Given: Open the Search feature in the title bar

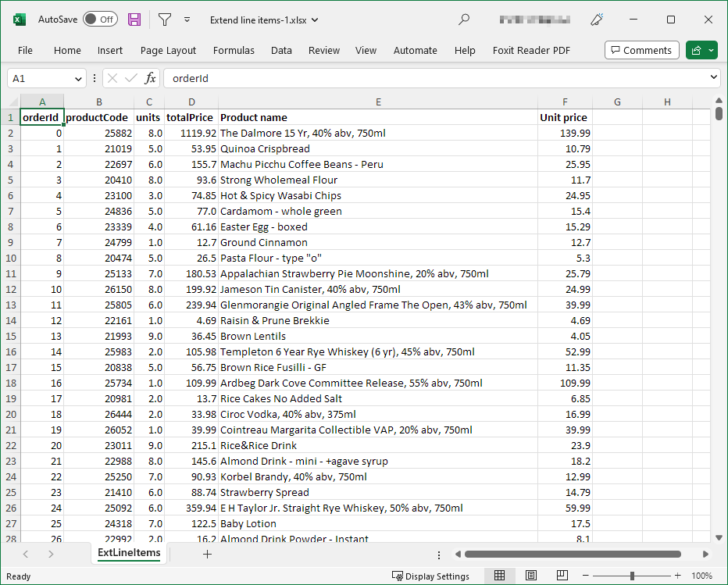Looking at the screenshot, I should (x=464, y=19).
